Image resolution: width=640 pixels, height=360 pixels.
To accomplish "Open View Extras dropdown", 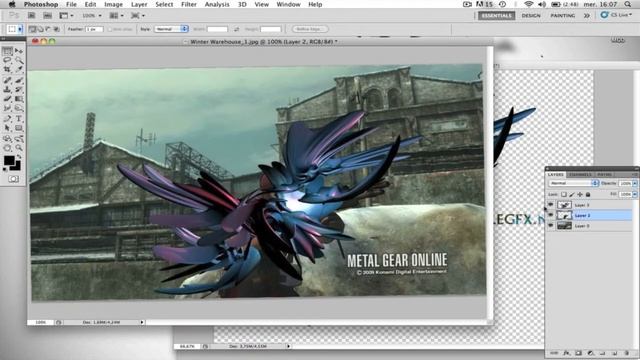I will pyautogui.click(x=66, y=16).
